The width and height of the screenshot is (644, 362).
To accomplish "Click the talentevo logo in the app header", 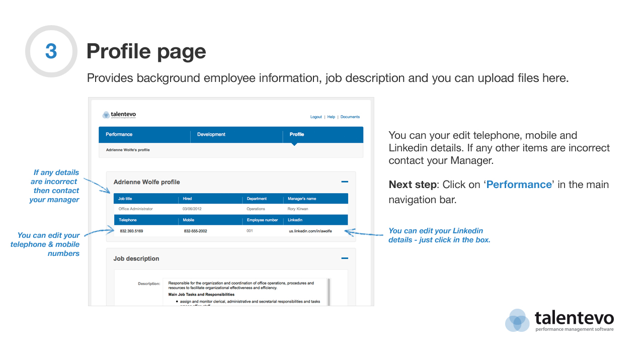I will click(119, 115).
